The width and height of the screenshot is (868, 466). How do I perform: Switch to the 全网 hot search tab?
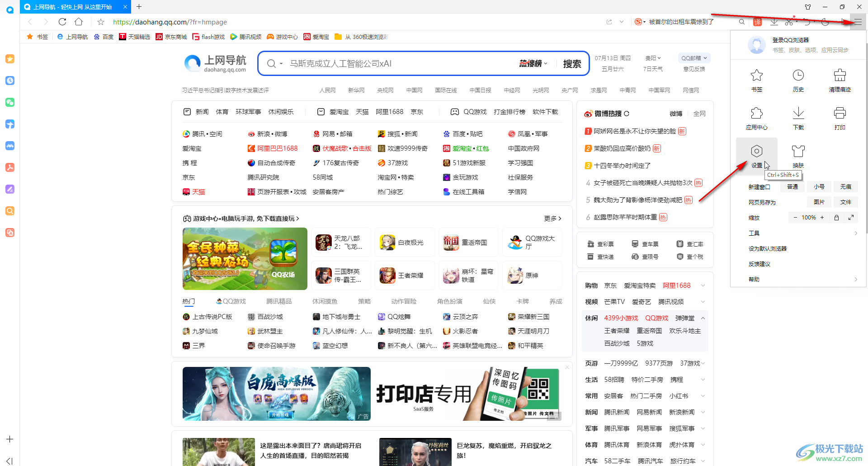[699, 114]
